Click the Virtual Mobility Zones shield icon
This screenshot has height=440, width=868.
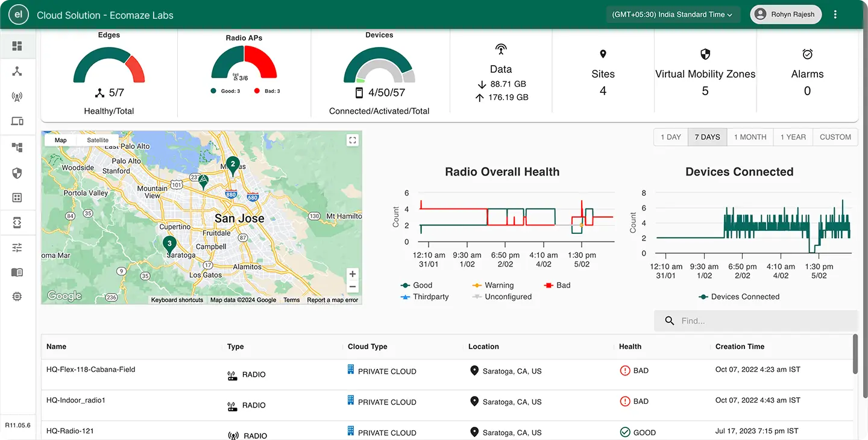705,54
